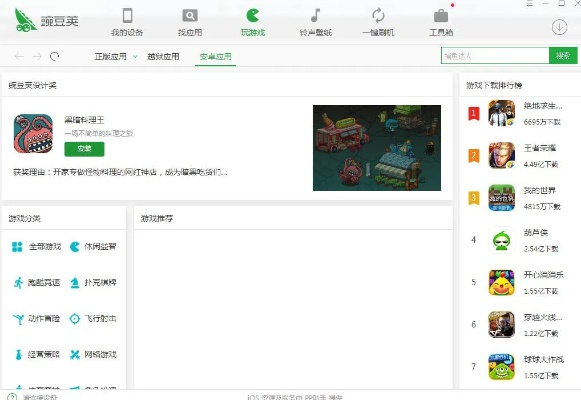Click 游戏下载排行榜 heading
The image size is (581, 400).
[494, 86]
